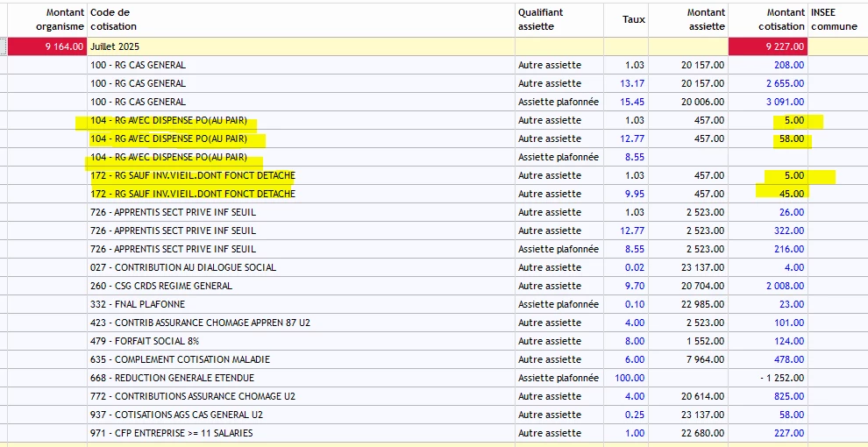Screen dimensions: 868x447
Task: Click the 15.45 rate value
Action: [x=632, y=102]
